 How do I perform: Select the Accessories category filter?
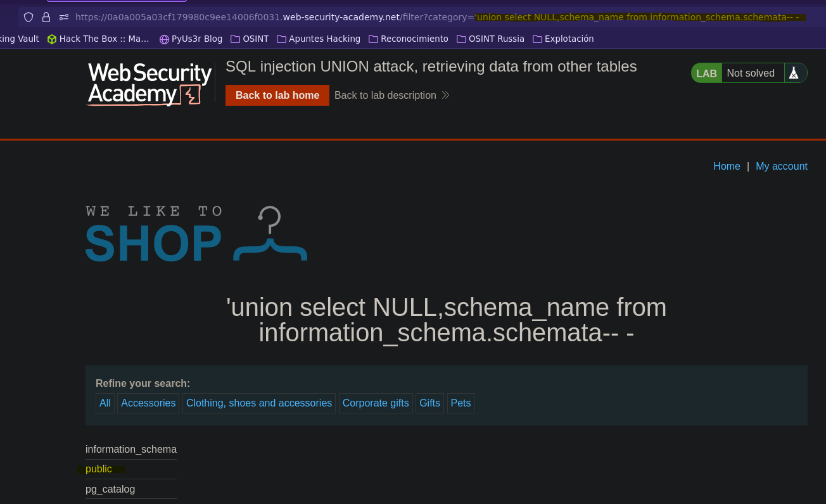[148, 403]
